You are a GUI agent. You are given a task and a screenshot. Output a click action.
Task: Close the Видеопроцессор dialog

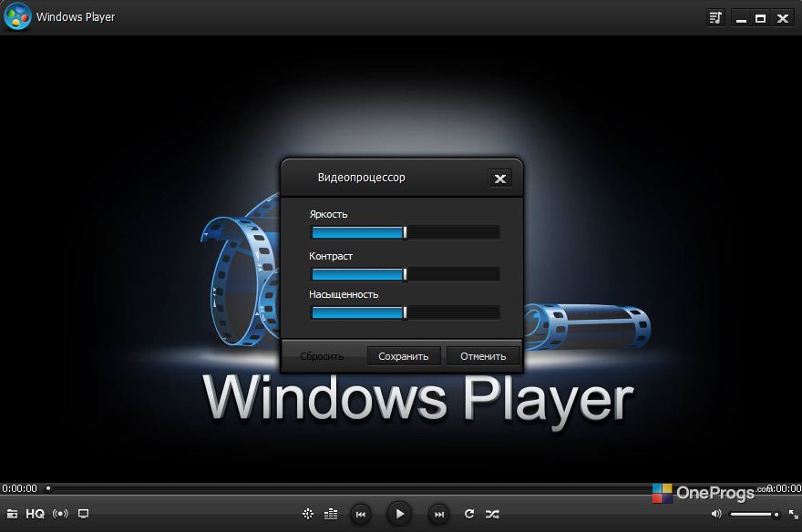click(499, 179)
